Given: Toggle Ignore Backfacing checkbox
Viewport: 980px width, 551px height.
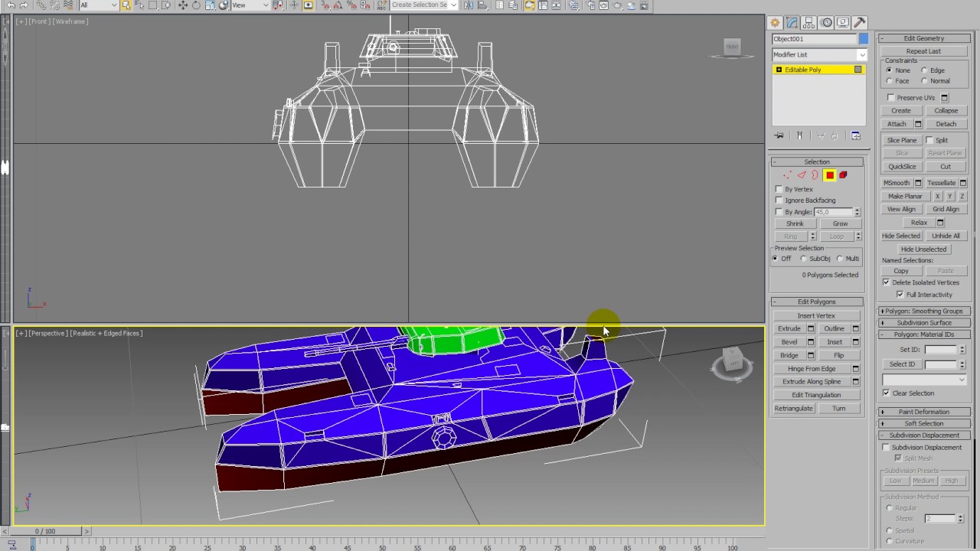Looking at the screenshot, I should tap(779, 201).
